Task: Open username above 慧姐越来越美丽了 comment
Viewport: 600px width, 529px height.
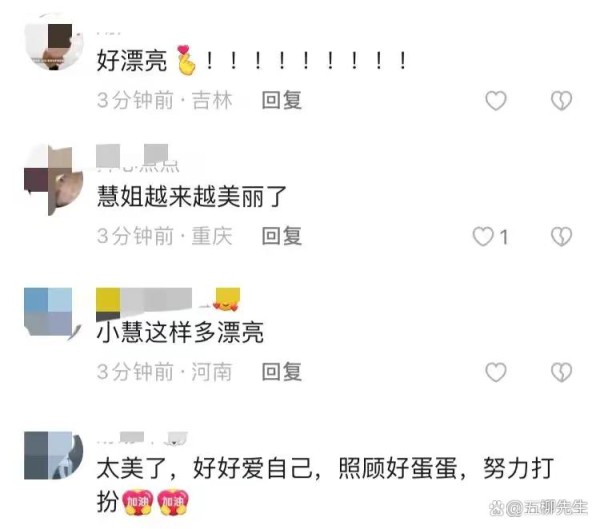Action: [138, 158]
